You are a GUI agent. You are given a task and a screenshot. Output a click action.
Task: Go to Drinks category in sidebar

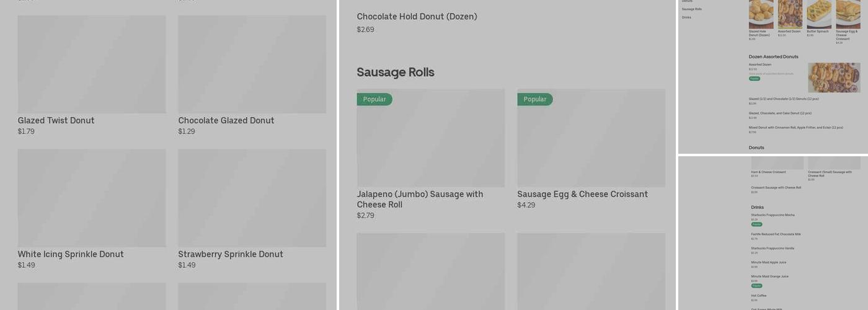click(x=686, y=17)
